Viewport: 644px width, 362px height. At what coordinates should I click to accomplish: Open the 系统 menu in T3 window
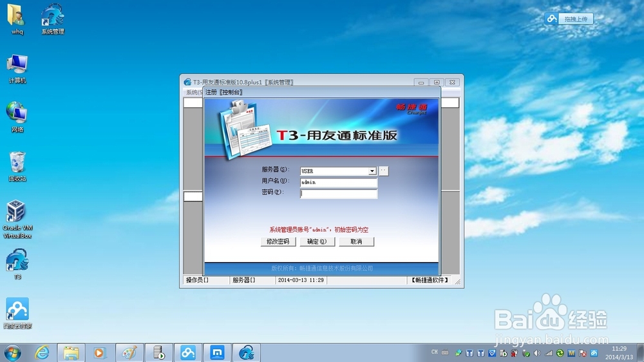pos(194,93)
